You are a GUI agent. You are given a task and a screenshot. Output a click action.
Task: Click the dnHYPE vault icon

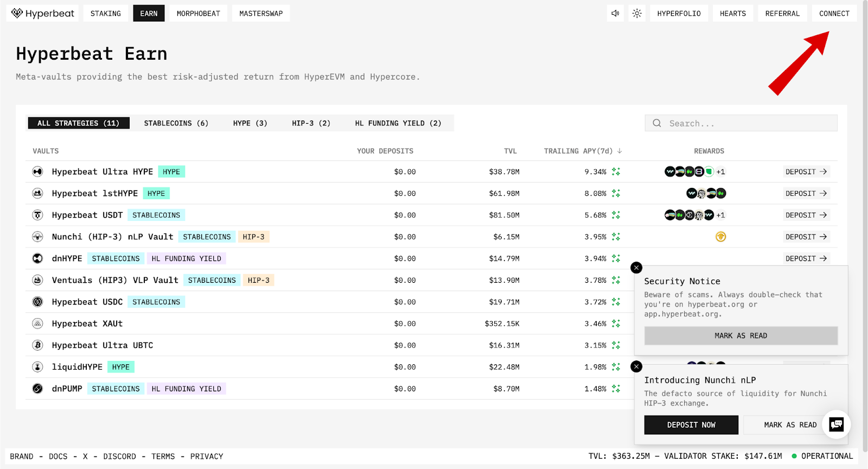point(37,258)
